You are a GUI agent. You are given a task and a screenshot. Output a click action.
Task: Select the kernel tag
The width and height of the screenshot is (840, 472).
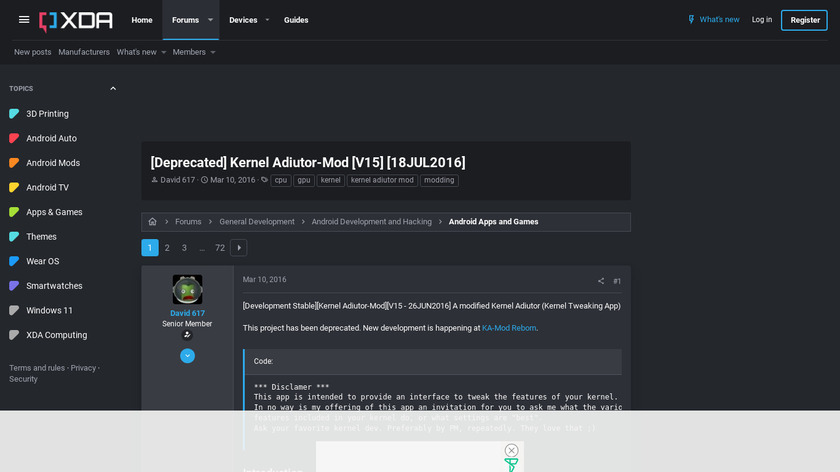pyautogui.click(x=331, y=180)
